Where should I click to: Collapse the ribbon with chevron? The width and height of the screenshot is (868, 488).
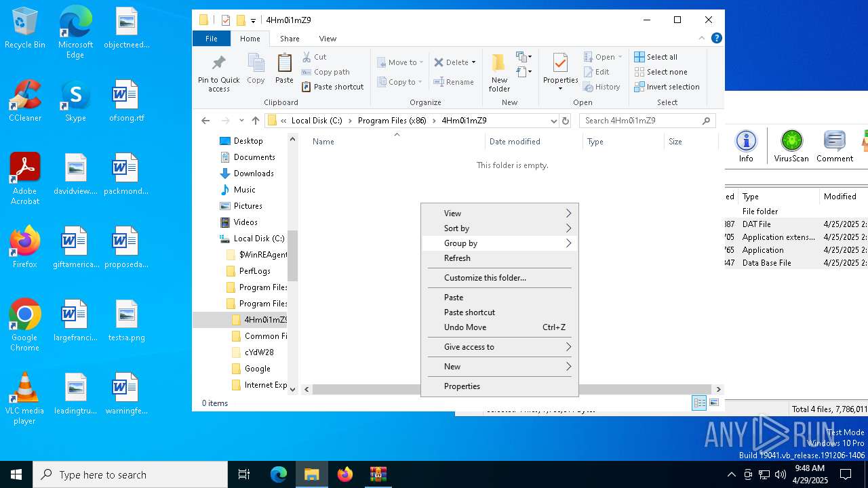pyautogui.click(x=702, y=39)
